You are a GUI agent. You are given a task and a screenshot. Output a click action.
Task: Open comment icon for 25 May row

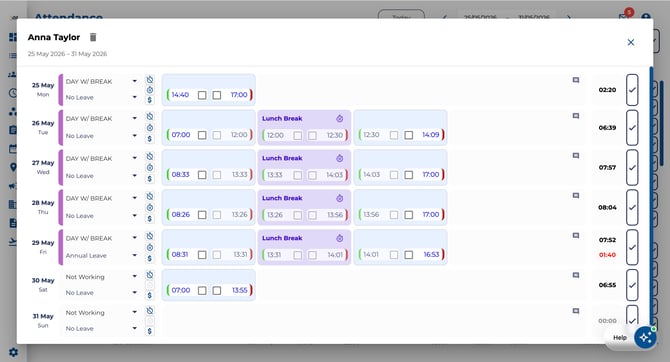(x=576, y=80)
